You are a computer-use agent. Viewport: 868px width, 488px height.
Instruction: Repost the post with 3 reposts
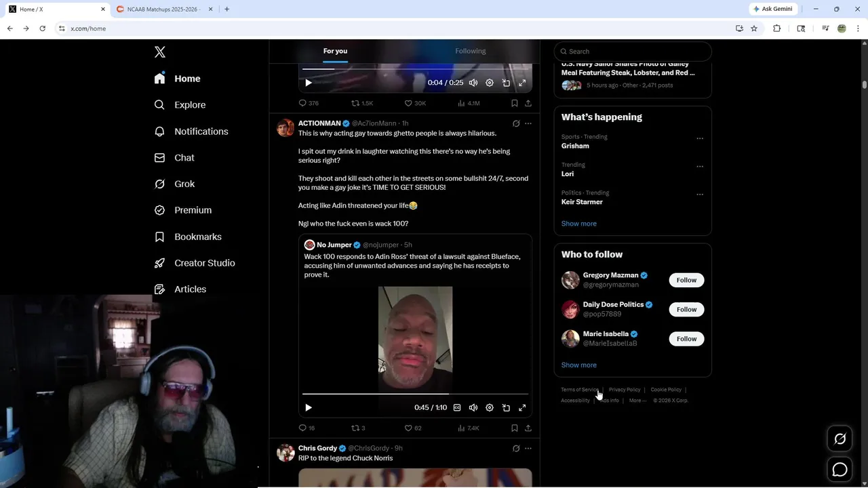click(358, 428)
